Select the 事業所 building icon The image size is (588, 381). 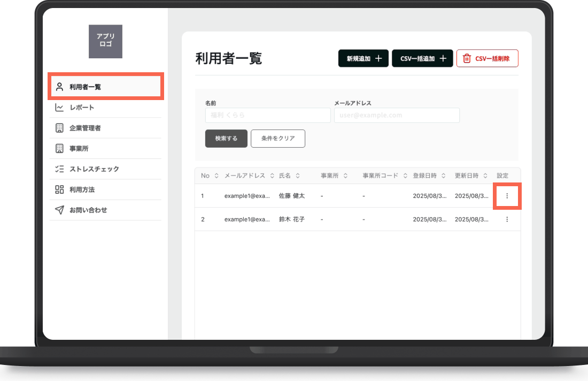[x=59, y=149]
